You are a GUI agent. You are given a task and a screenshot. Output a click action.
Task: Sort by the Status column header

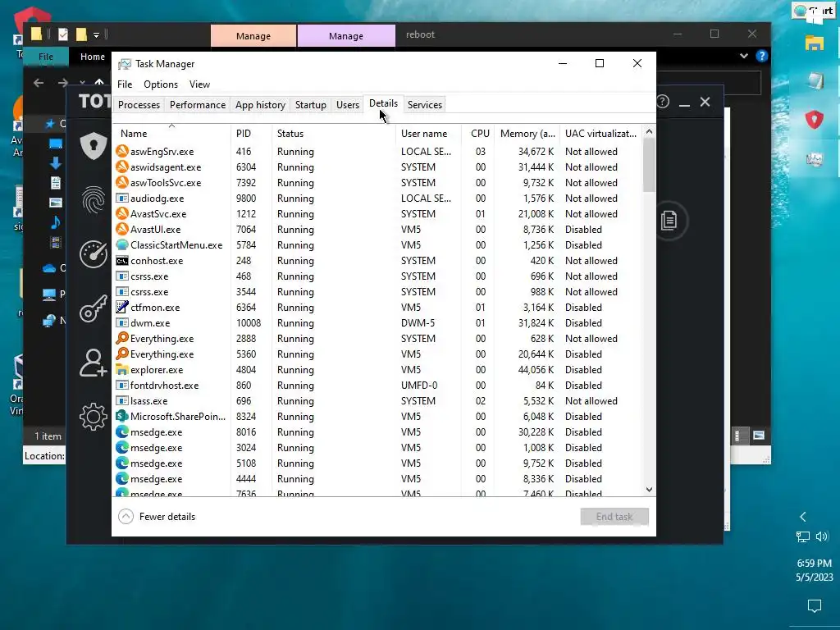334,134
